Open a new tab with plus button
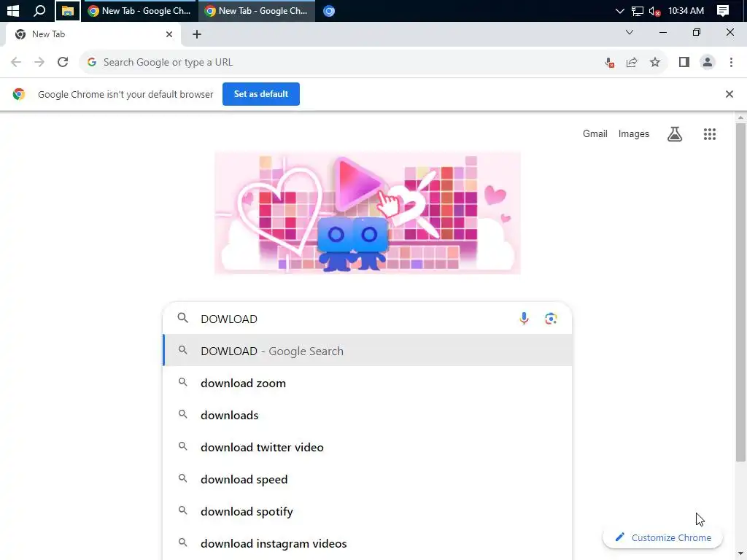 point(197,34)
